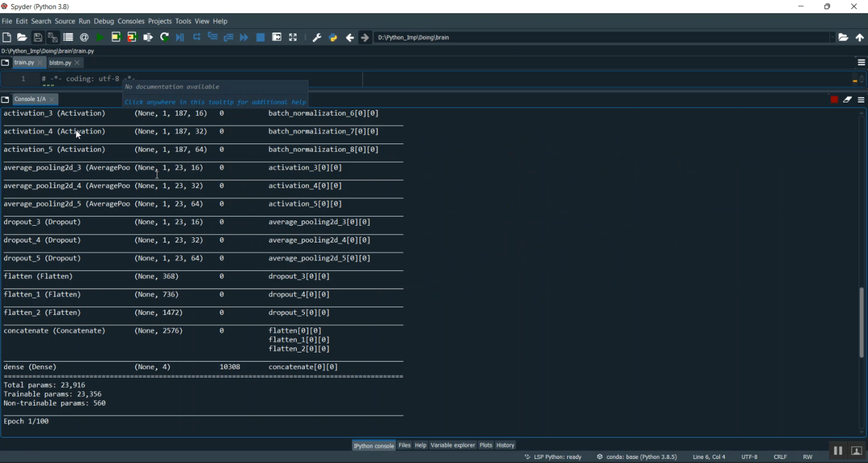Click the console vertical scrollbar thumb
This screenshot has height=463, width=868.
click(x=861, y=322)
